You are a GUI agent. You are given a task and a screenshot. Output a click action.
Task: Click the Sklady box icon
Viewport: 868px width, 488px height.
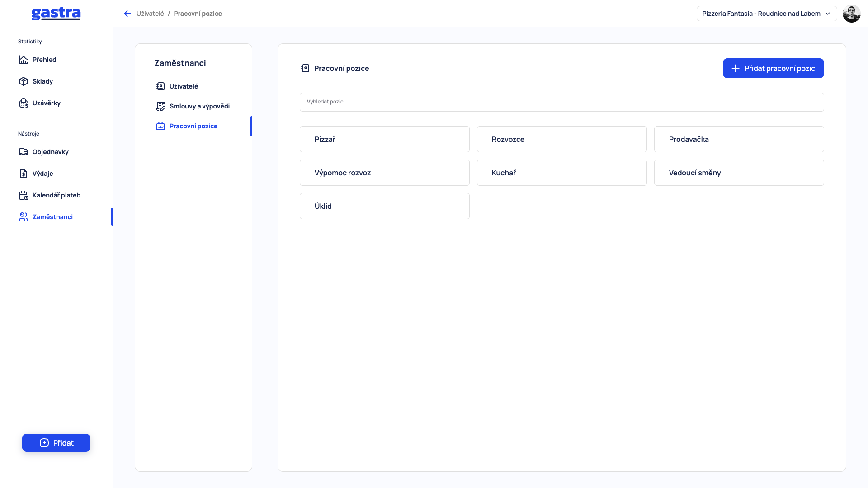coord(24,81)
